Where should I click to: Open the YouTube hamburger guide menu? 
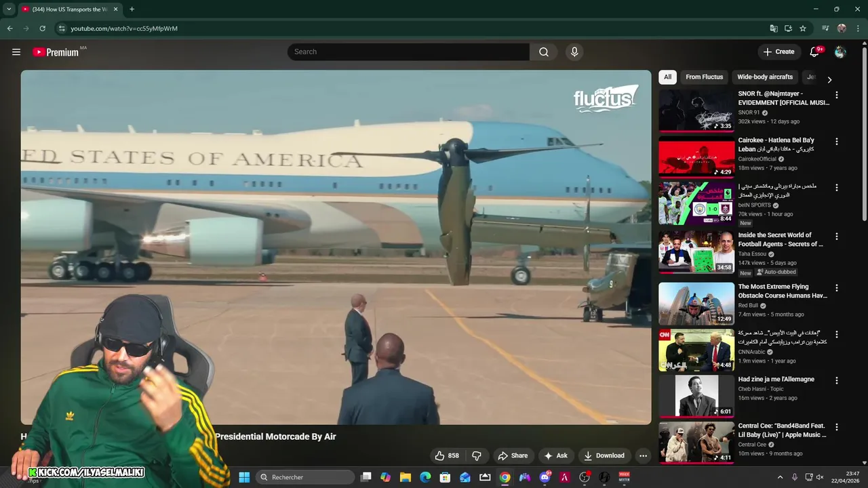pyautogui.click(x=16, y=52)
